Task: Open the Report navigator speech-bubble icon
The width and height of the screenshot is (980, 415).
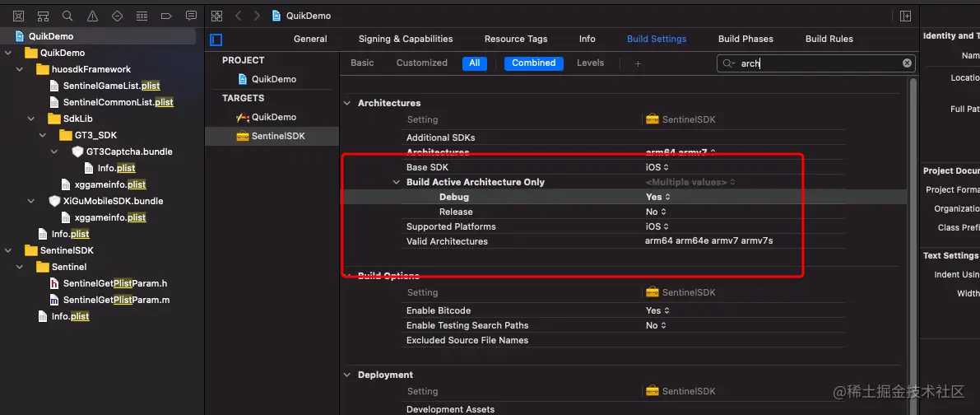Action: tap(191, 16)
